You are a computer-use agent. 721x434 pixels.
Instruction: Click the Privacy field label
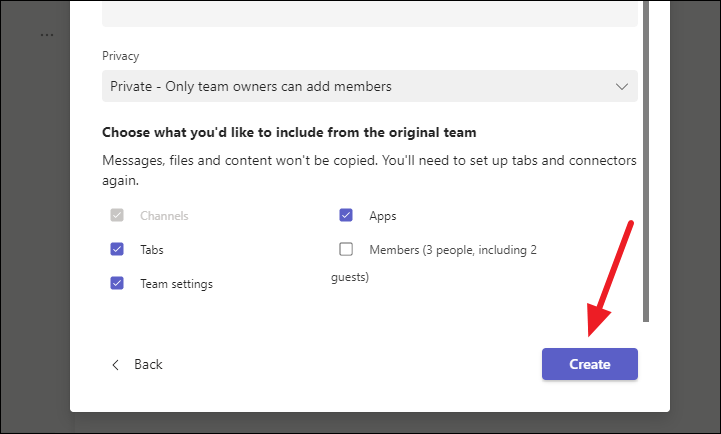coord(121,56)
